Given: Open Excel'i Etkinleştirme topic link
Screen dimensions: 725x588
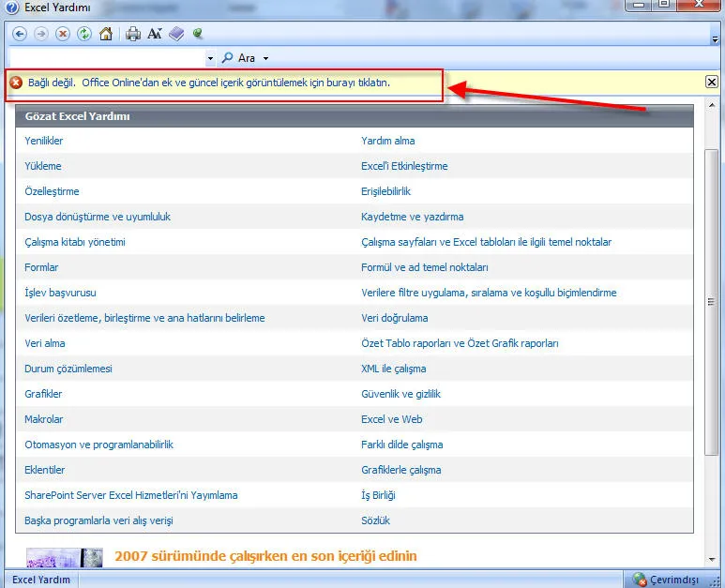Looking at the screenshot, I should (404, 166).
